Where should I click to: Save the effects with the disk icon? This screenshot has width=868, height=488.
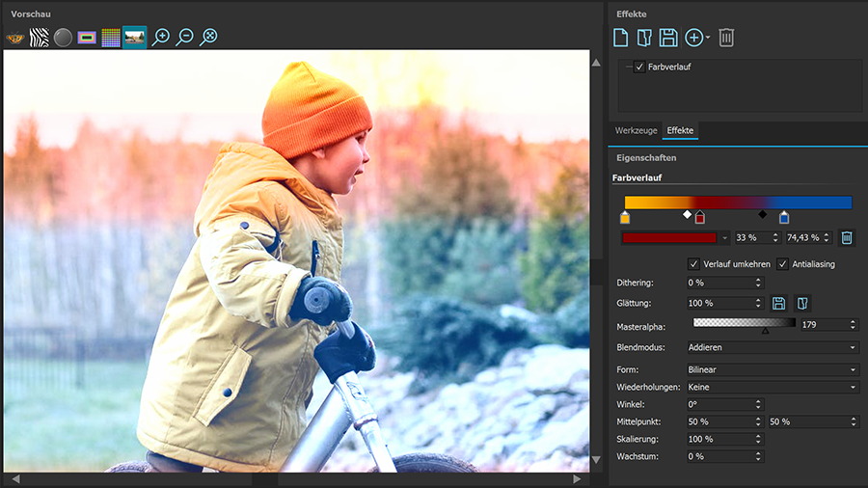[x=667, y=38]
